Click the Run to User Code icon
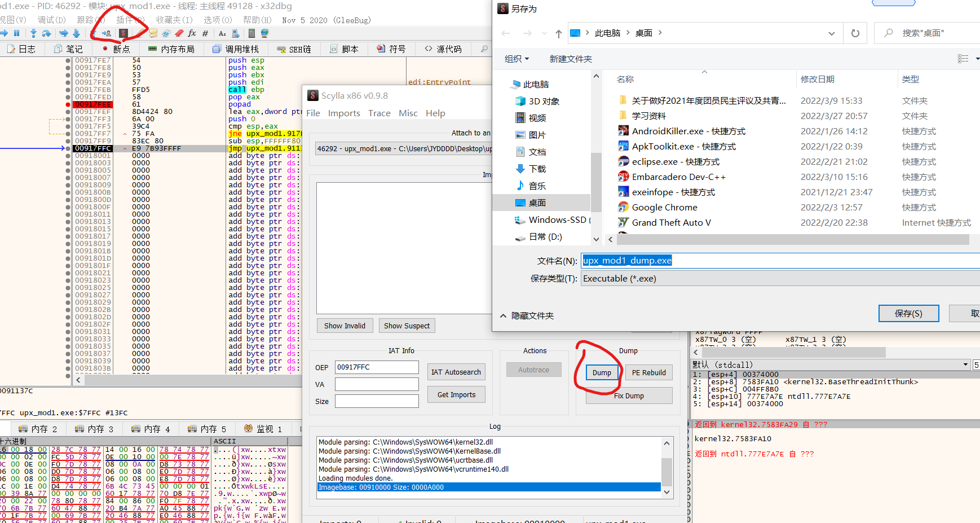Viewport: 980px width, 523px height. 106,33
